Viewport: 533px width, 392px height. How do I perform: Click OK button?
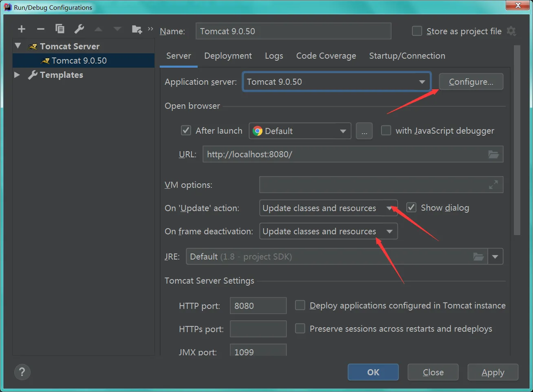[373, 372]
